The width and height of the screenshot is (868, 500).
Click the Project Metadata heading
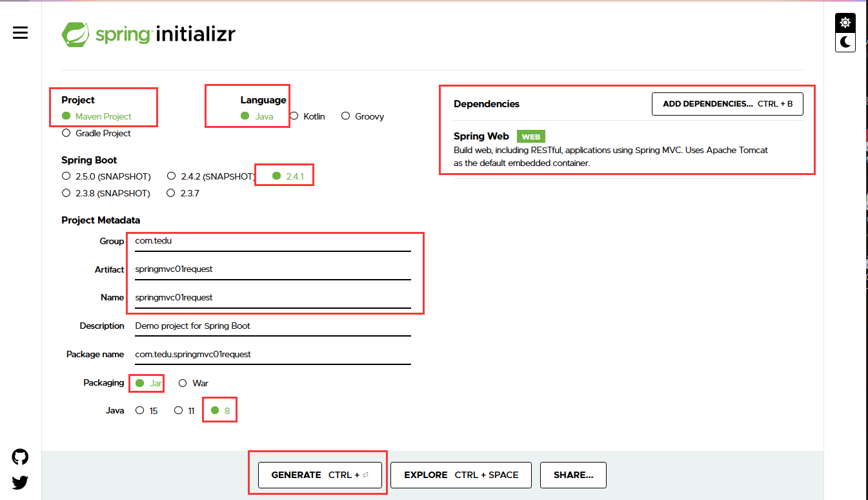point(101,220)
